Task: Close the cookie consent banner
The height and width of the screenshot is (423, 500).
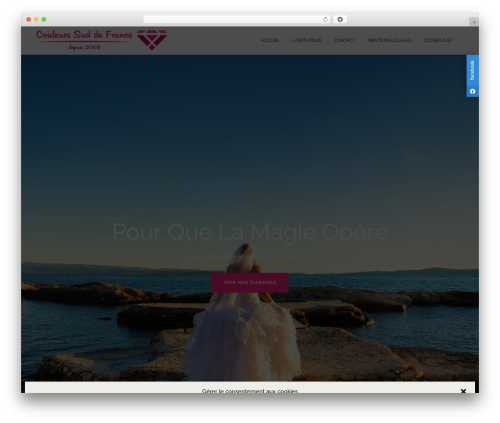Action: coord(463,391)
